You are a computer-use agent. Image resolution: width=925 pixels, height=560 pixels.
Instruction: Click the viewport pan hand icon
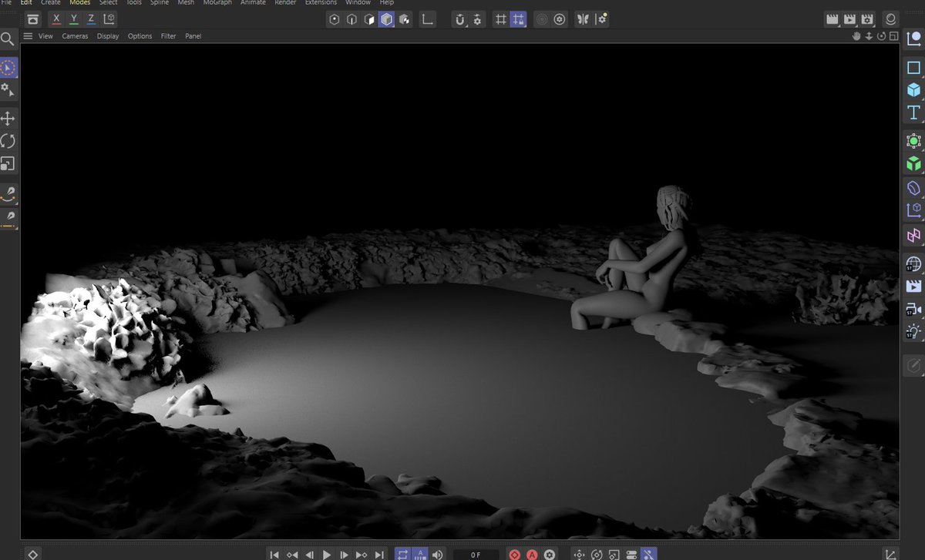coord(856,36)
